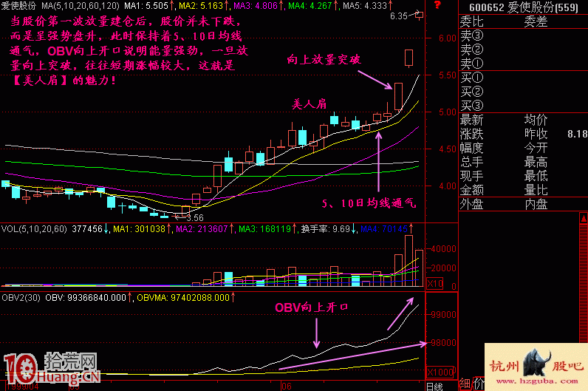This screenshot has height=391, width=588.
Task: Click the 外盘 label
Action: (x=472, y=204)
